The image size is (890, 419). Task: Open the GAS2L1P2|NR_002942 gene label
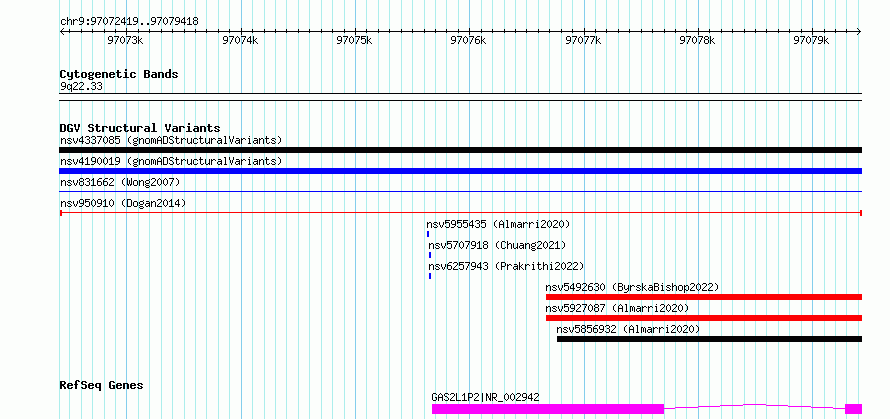pyautogui.click(x=485, y=397)
